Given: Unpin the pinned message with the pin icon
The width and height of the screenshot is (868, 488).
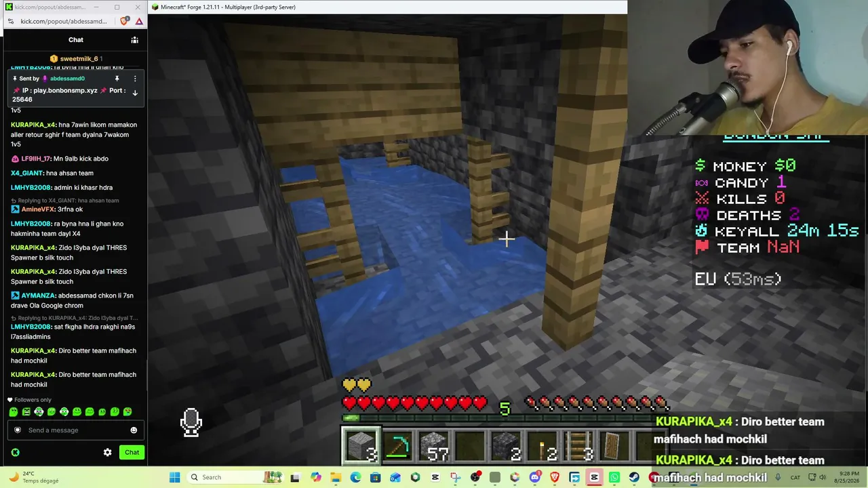Looking at the screenshot, I should pos(117,79).
